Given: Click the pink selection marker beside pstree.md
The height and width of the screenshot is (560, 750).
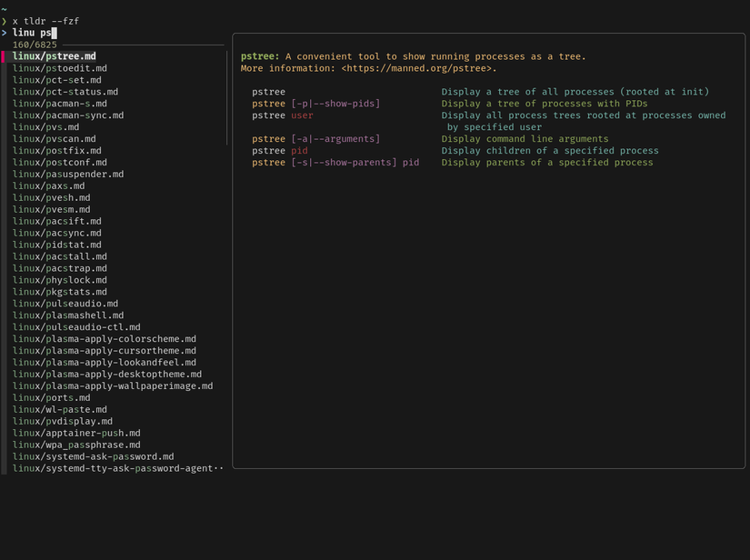Looking at the screenshot, I should [x=4, y=56].
